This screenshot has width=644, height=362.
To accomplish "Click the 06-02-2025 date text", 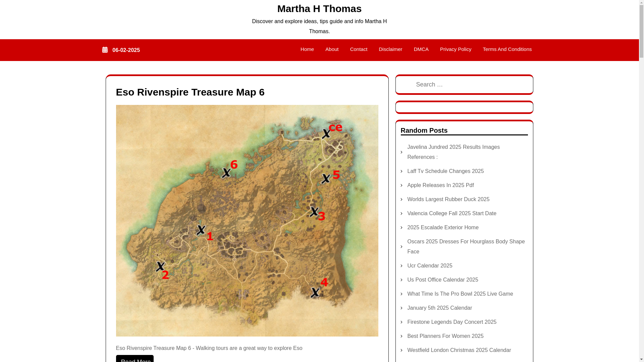I will 126,50.
